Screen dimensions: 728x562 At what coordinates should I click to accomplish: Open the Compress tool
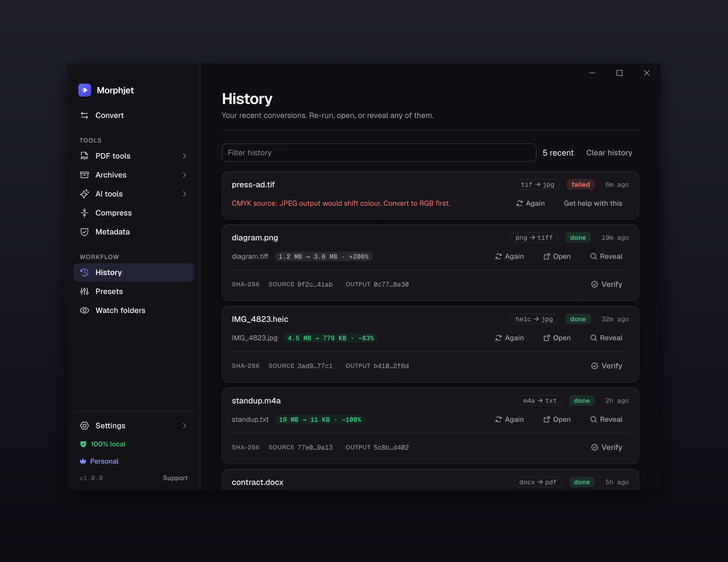pos(133,213)
